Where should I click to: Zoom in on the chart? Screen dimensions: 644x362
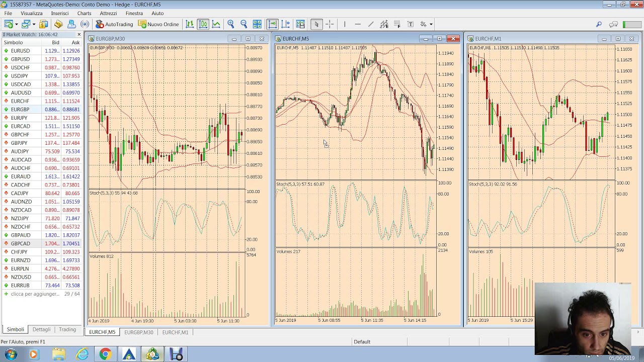tap(230, 24)
